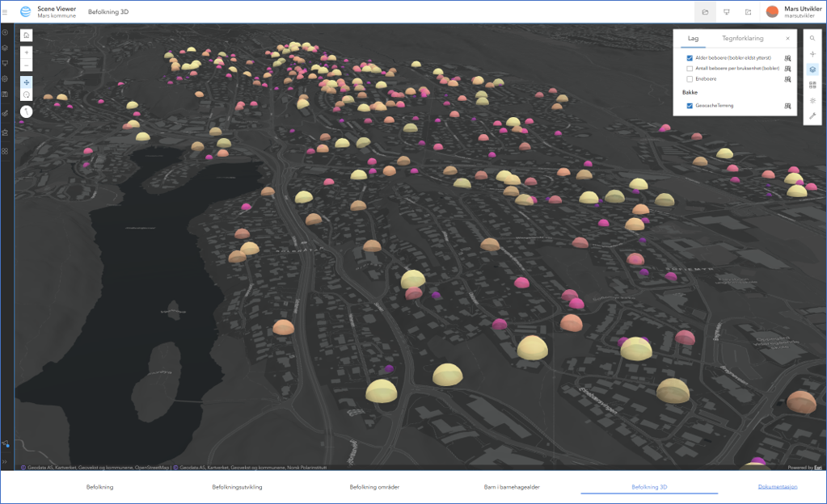This screenshot has height=504, width=827.
Task: Click the Befolkning 3D scene title
Action: (x=108, y=11)
